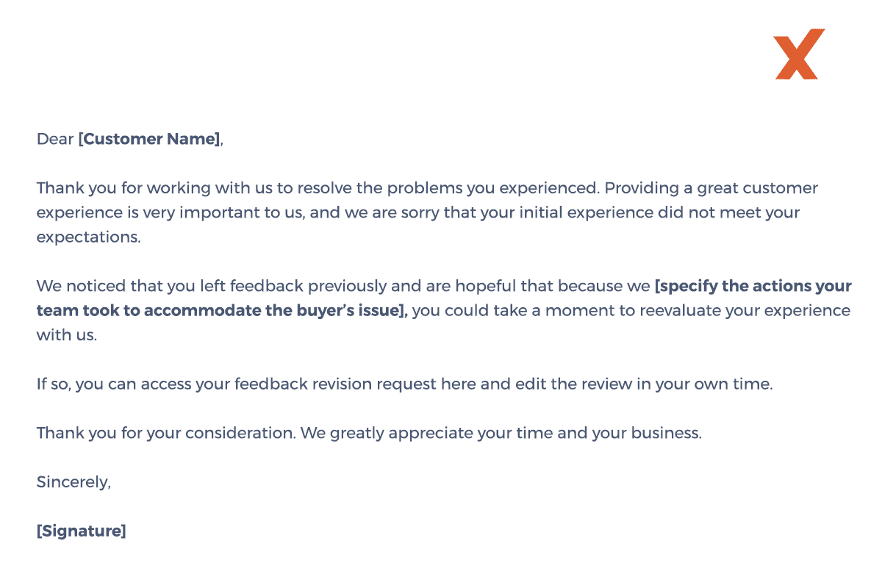Screen dimensions: 882x588
Task: Click the word 'expectations.' ending first paragraph
Action: 88,237
